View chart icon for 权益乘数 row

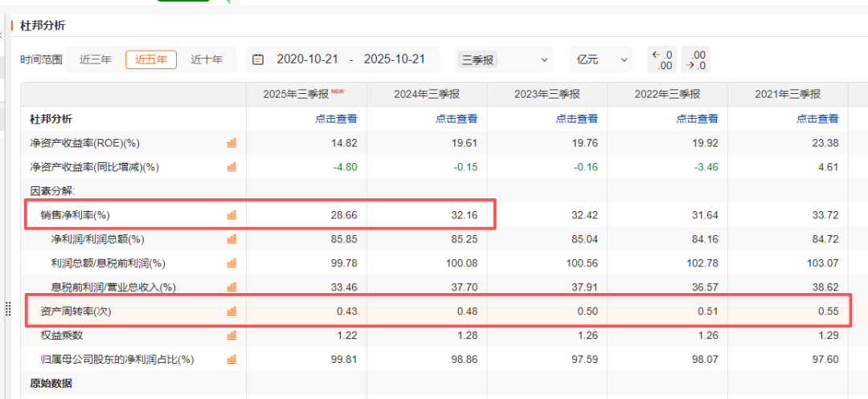click(x=231, y=335)
